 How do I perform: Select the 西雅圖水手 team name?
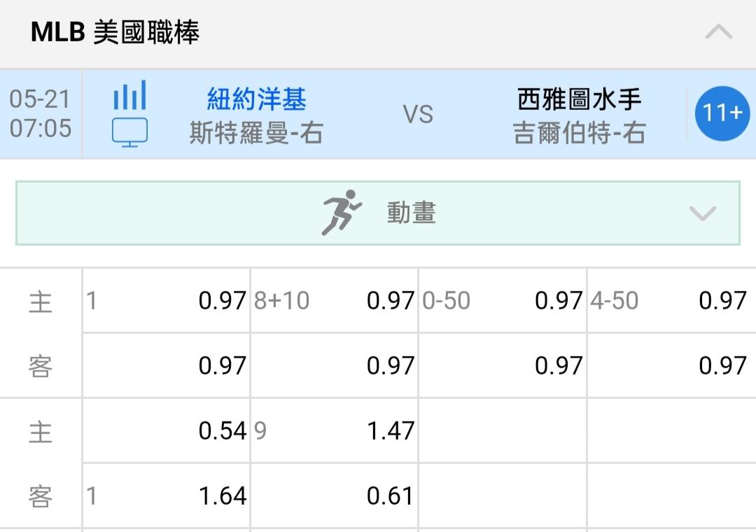coord(579,99)
